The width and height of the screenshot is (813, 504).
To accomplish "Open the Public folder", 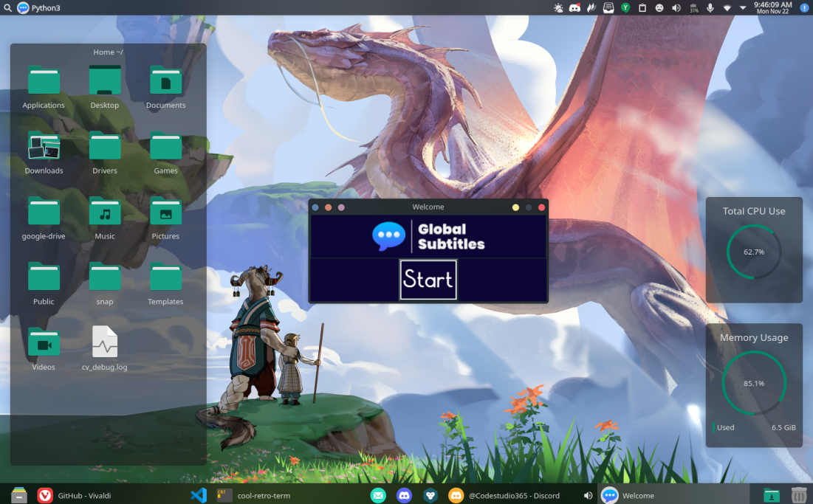I will tap(44, 283).
